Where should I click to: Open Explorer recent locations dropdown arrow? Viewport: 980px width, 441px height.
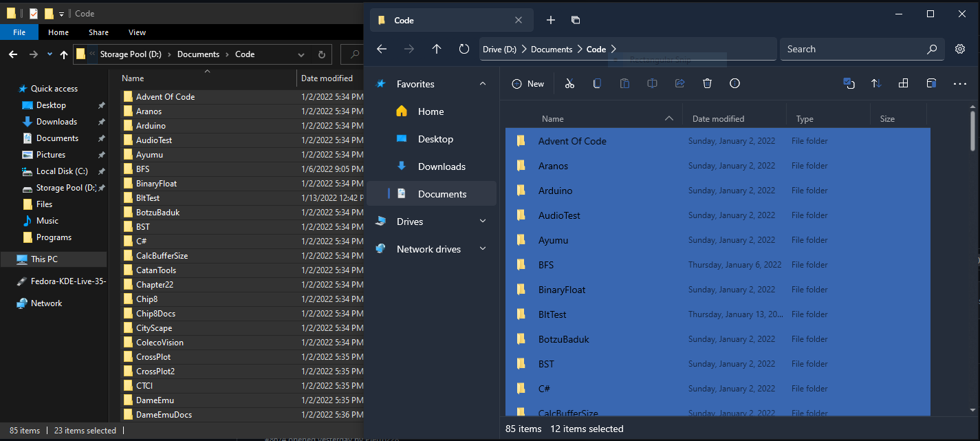pos(50,54)
